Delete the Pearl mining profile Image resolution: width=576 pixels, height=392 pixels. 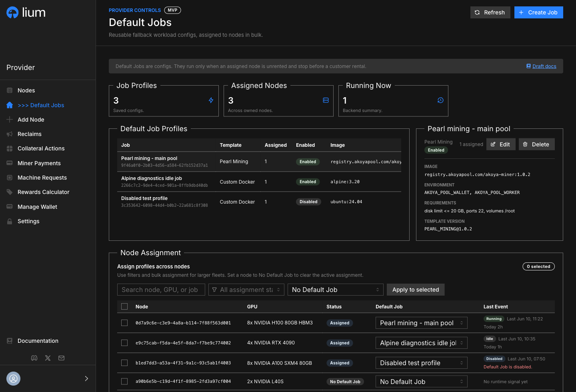tap(537, 144)
